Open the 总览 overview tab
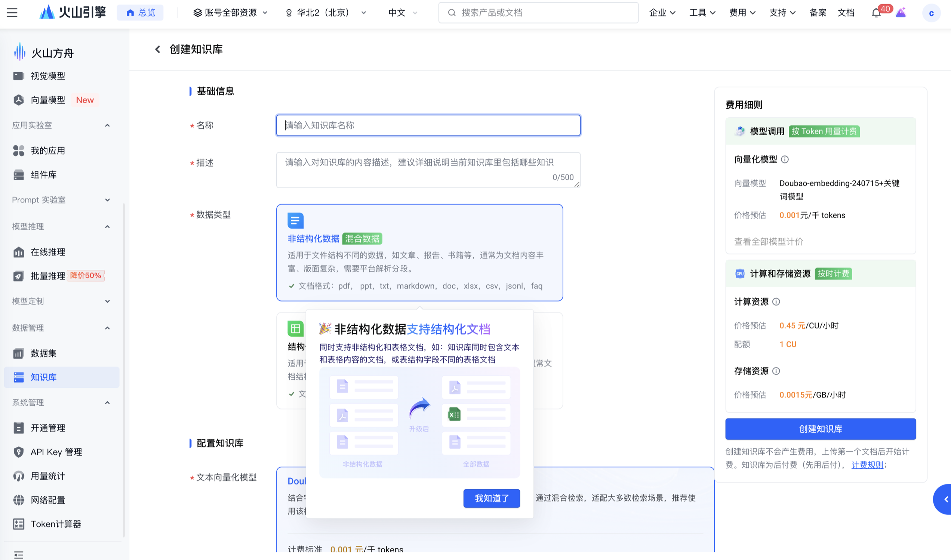951x560 pixels. 140,13
